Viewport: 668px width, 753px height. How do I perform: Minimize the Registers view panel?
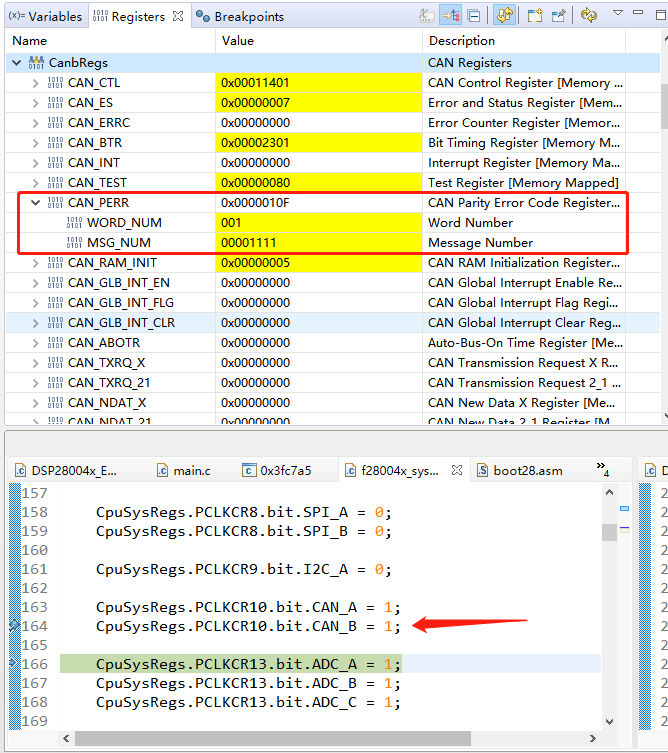coord(638,13)
